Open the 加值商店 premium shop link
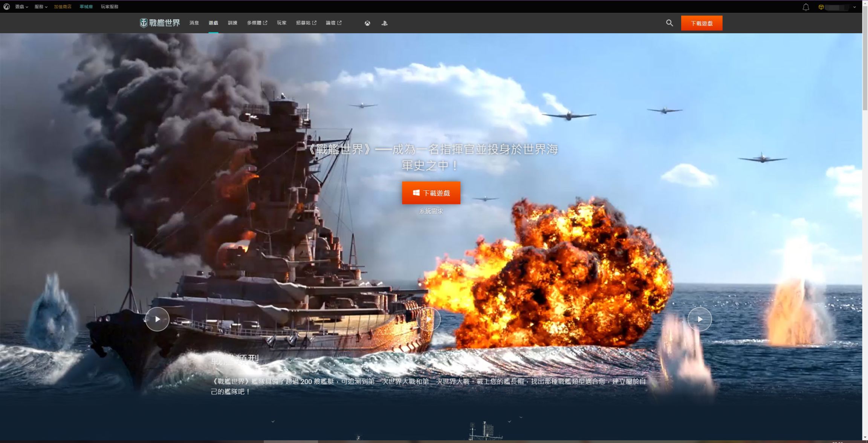This screenshot has height=443, width=868. click(63, 7)
